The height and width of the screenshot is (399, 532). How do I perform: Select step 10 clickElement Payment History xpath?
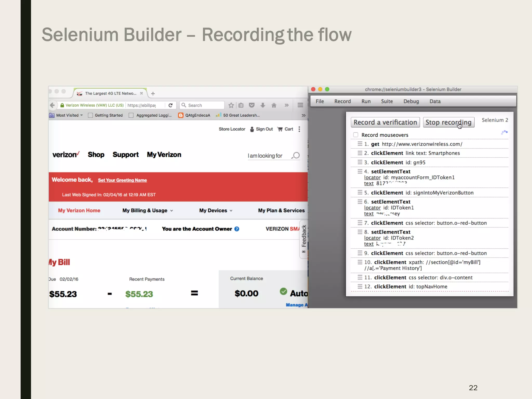click(429, 265)
